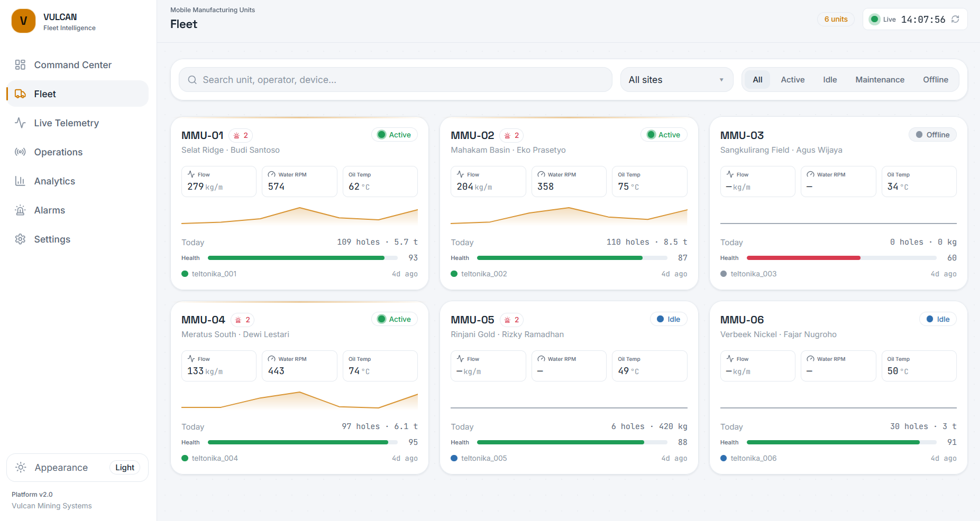
Task: Select the All filter tab
Action: point(757,80)
